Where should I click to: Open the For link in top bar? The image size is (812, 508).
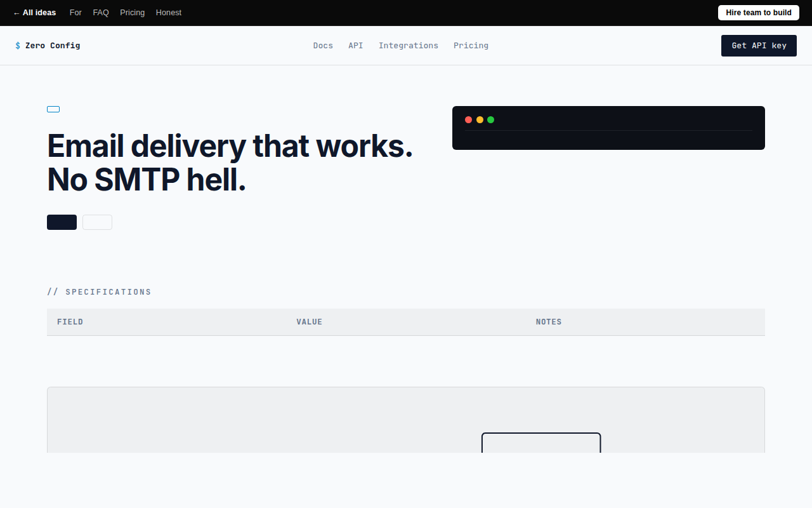click(75, 13)
